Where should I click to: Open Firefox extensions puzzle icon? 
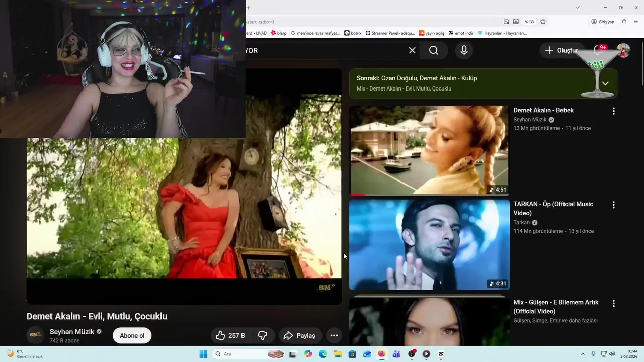[x=624, y=22]
